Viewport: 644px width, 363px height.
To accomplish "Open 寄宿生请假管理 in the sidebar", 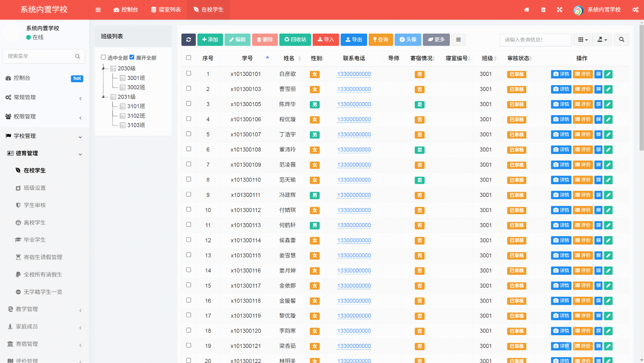I will pyautogui.click(x=43, y=257).
